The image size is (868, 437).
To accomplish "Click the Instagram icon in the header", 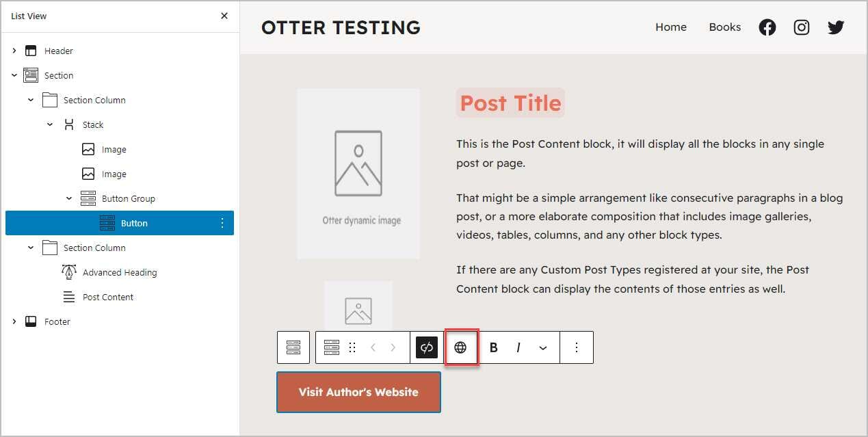I will pos(801,27).
